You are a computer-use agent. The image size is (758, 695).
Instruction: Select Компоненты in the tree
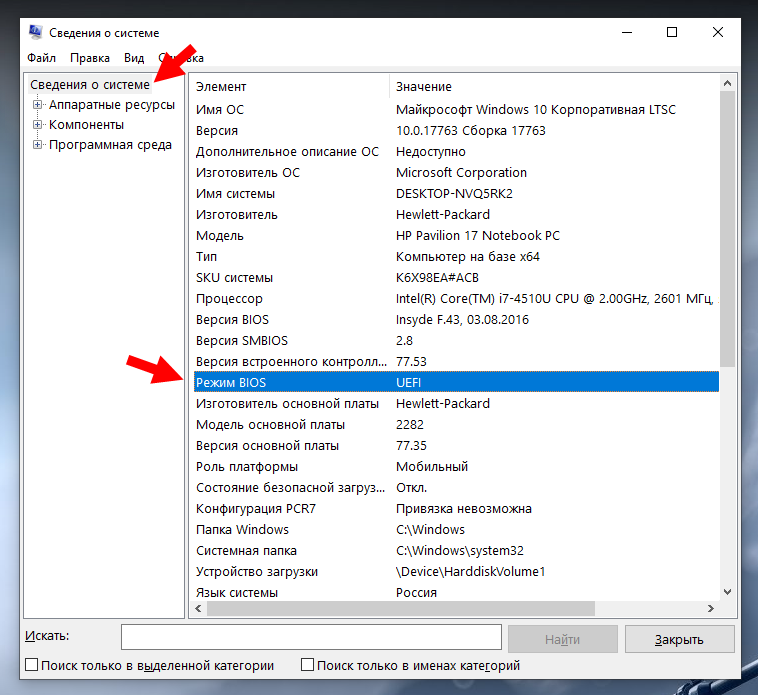(86, 125)
